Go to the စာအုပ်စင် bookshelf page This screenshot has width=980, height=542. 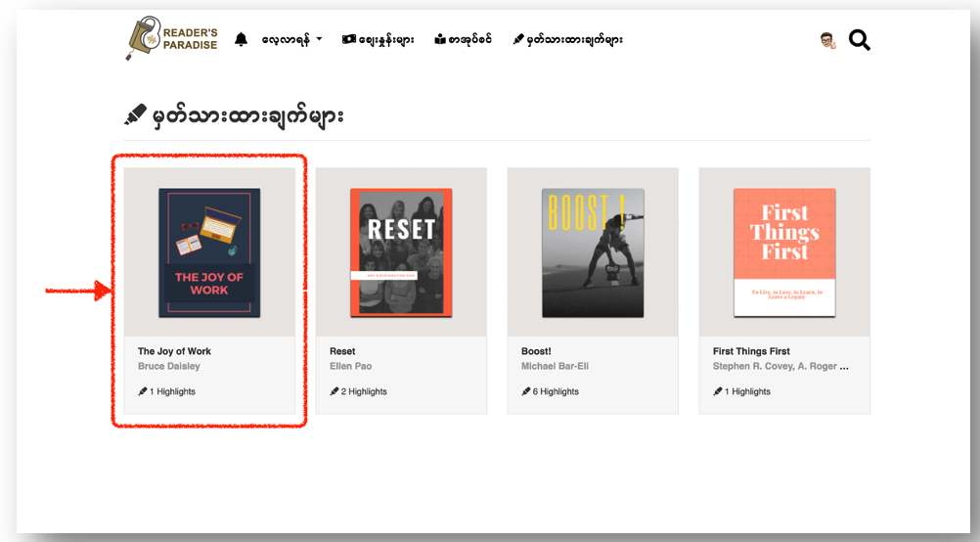coord(463,40)
